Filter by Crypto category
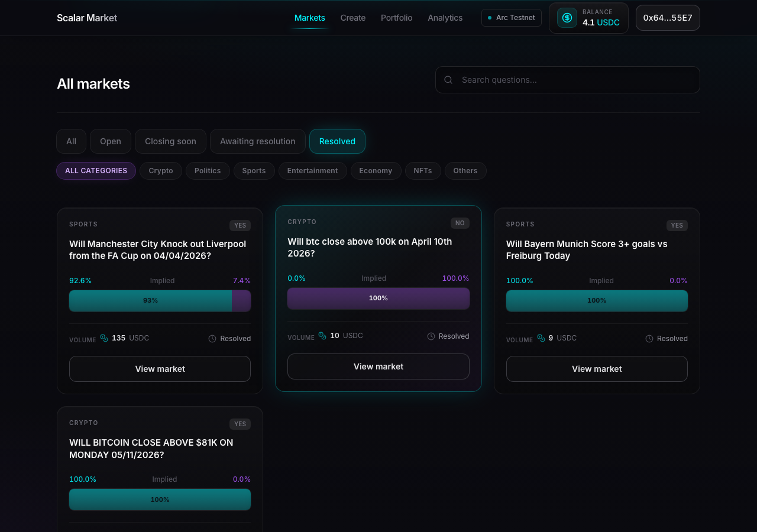Viewport: 757px width, 532px height. tap(161, 171)
